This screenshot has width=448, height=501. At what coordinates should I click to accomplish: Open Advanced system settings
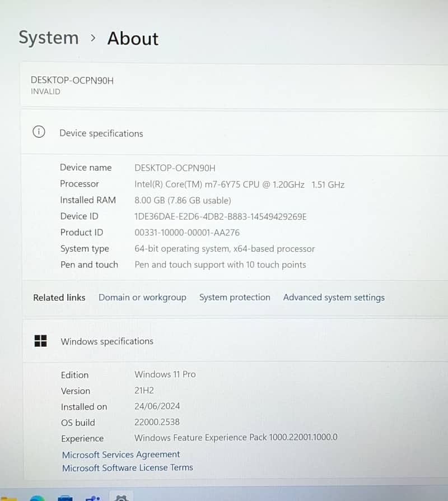(334, 298)
